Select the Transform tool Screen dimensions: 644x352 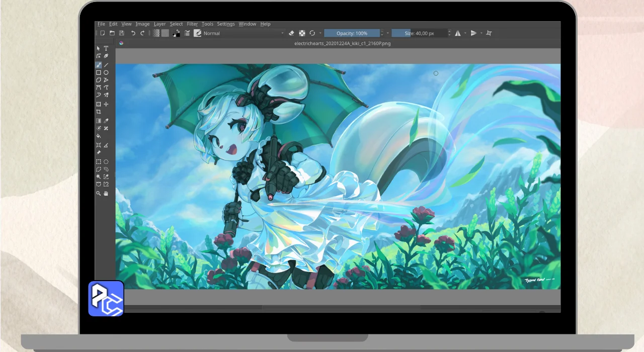coord(99,104)
